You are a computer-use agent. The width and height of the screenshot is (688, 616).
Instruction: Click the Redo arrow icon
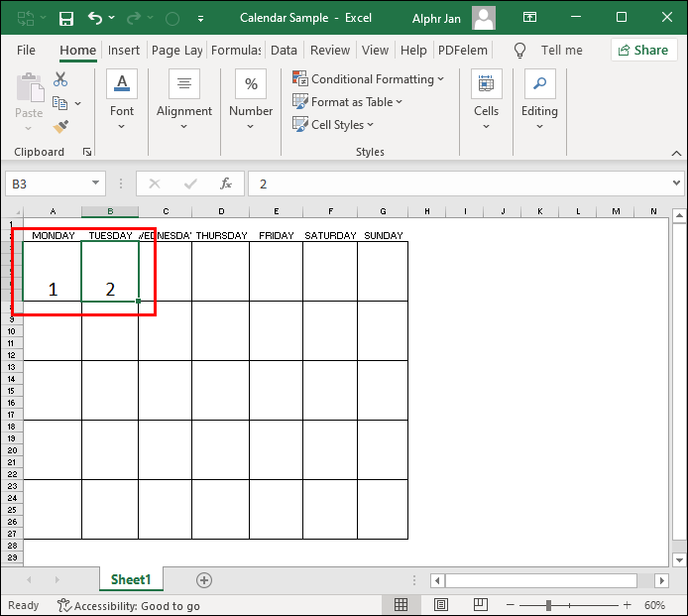pyautogui.click(x=134, y=18)
